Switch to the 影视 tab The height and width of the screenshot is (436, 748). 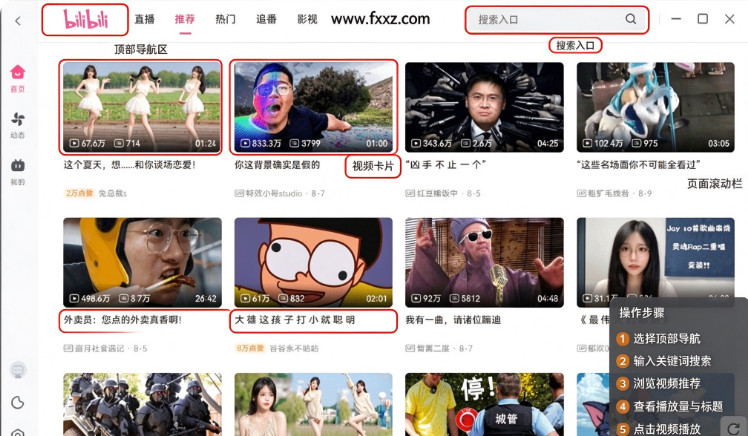[x=307, y=19]
